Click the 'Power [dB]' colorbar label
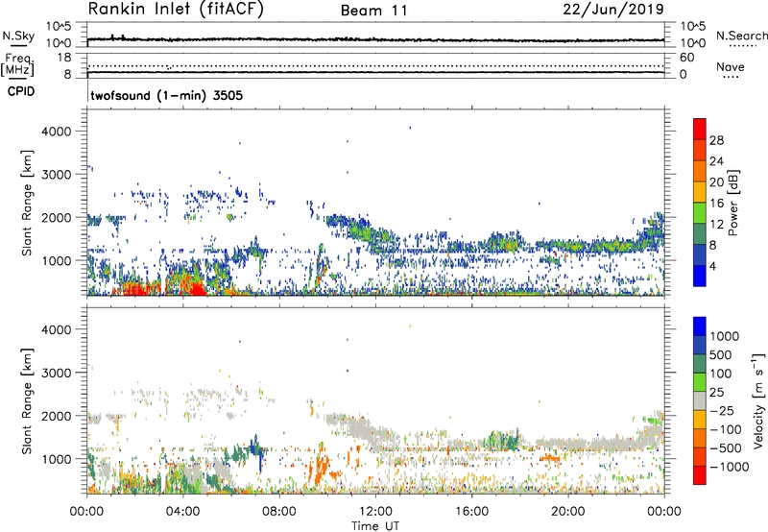768x532 pixels. tap(733, 203)
